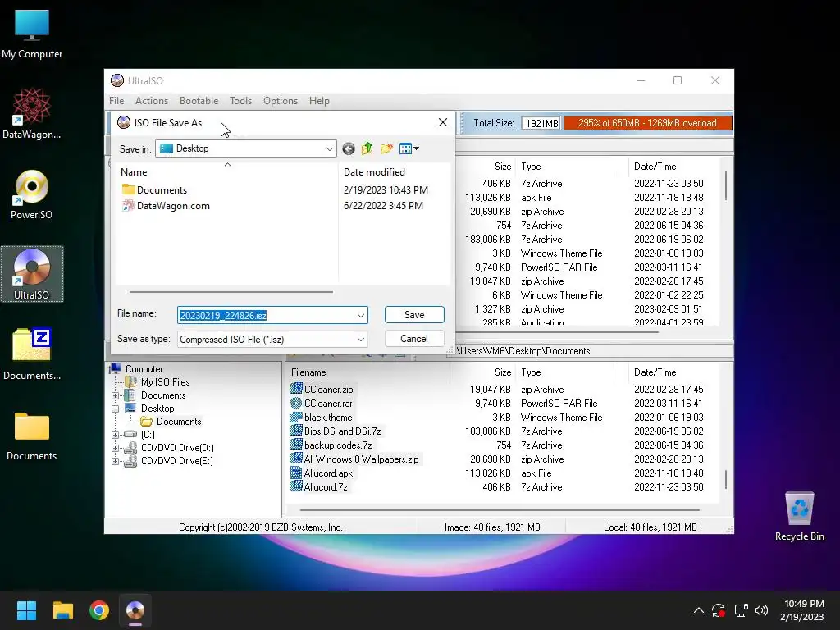This screenshot has height=630, width=840.
Task: Click the Save dialog horizontal scrollbar
Action: [x=231, y=292]
